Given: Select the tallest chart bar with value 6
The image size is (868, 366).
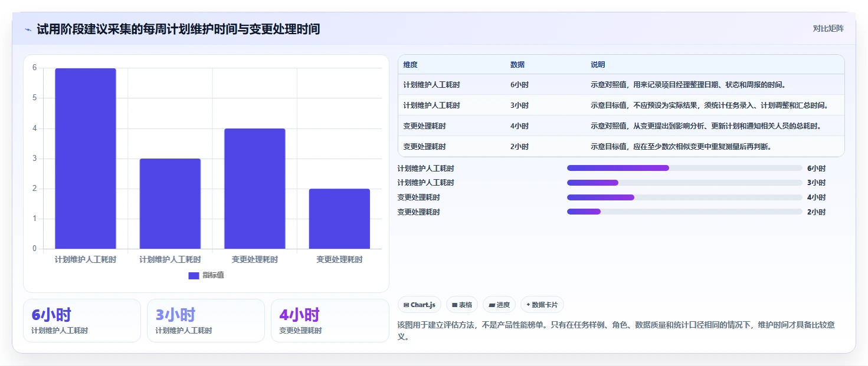Looking at the screenshot, I should click(86, 159).
